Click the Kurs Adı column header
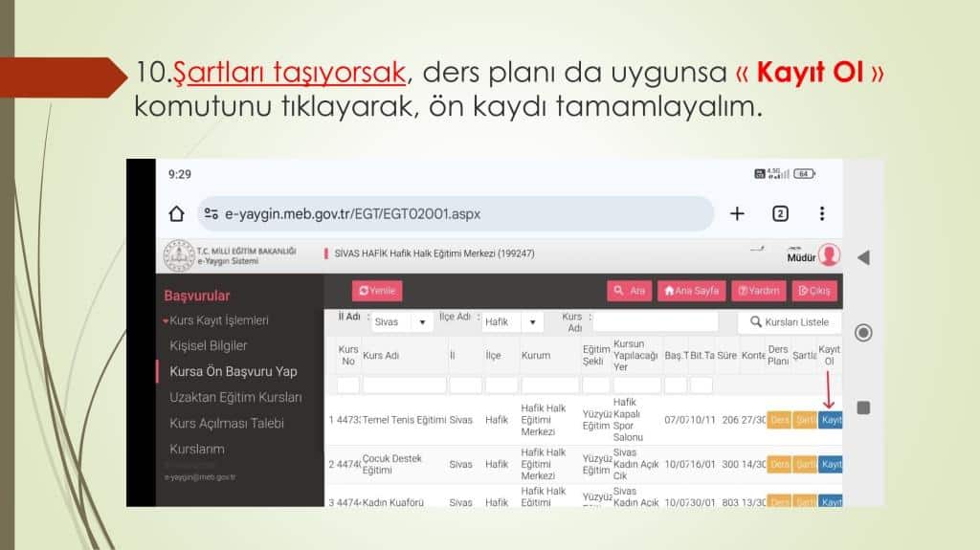The image size is (980, 550). click(x=381, y=355)
